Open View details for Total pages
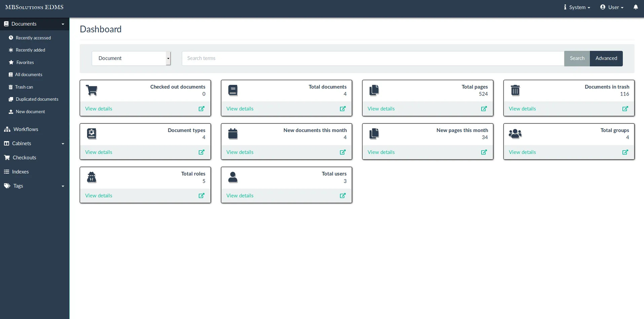644x319 pixels. click(381, 109)
